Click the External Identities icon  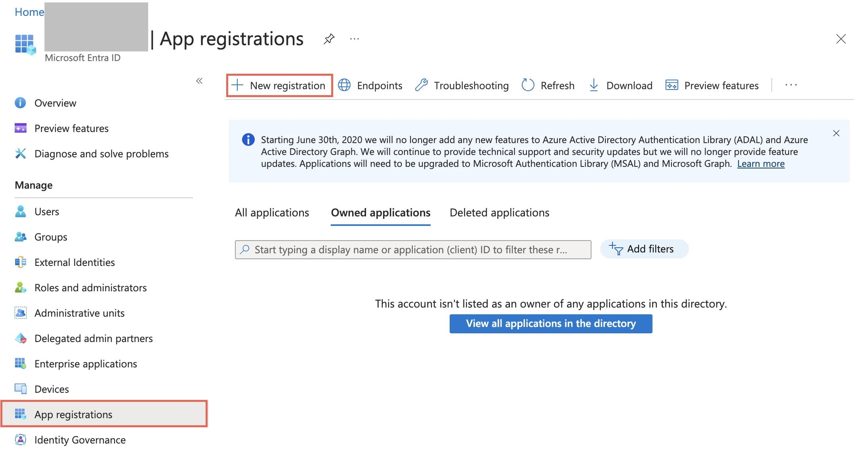click(21, 262)
